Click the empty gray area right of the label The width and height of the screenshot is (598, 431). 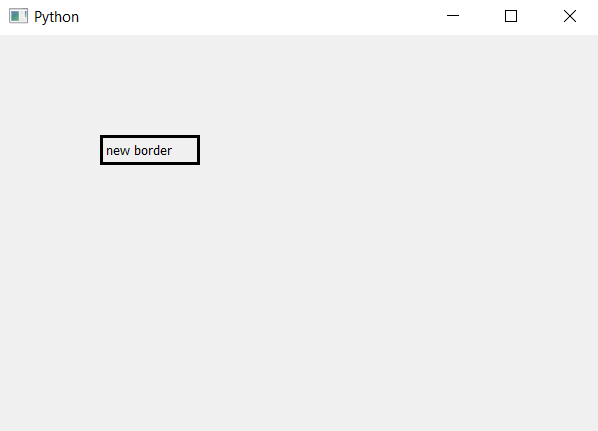[x=381, y=150]
